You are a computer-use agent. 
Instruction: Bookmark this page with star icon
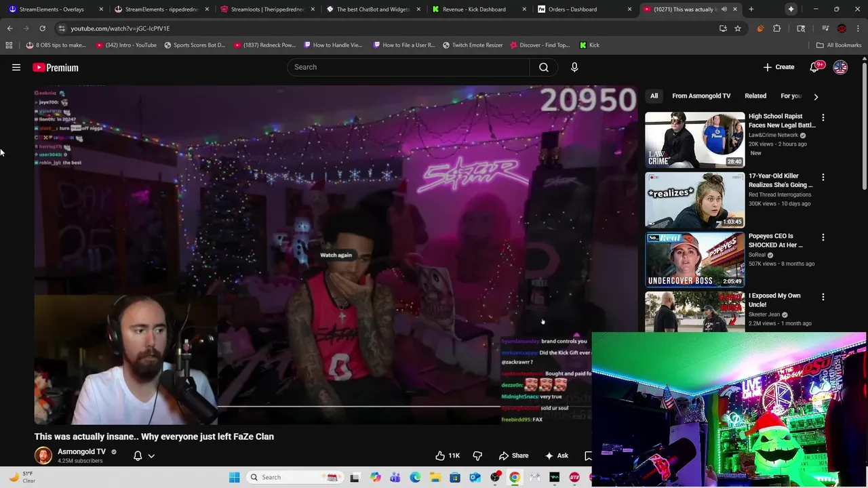[x=738, y=28]
